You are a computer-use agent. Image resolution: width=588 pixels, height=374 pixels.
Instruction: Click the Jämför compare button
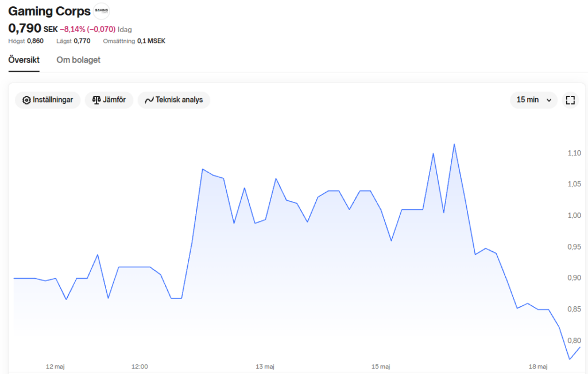[109, 100]
